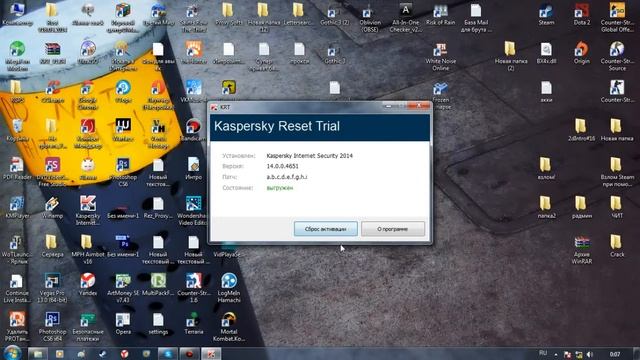
Task: Open Counter-Strike Global Offensive shortcut
Action: [x=617, y=17]
